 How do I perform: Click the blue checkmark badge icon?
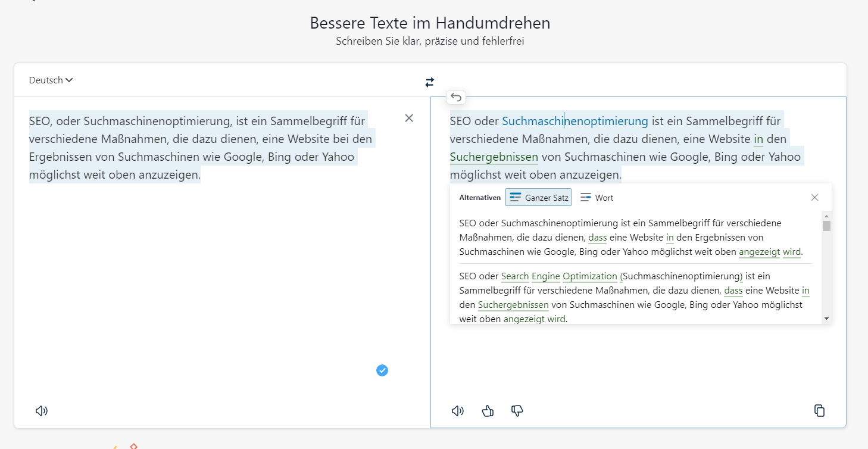[382, 370]
